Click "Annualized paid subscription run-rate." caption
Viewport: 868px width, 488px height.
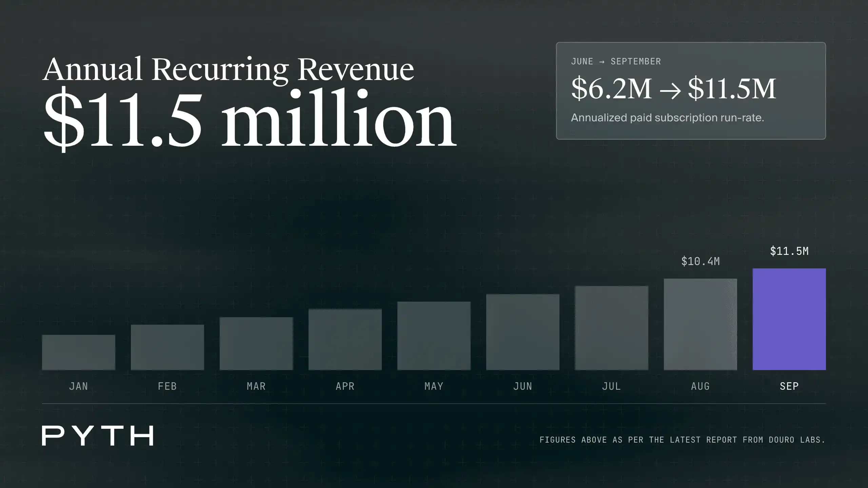667,118
